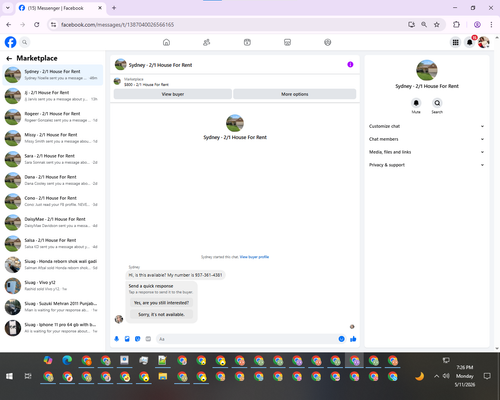Go back in Chrome browser history
Image resolution: width=500 pixels, height=400 pixels.
(x=9, y=24)
